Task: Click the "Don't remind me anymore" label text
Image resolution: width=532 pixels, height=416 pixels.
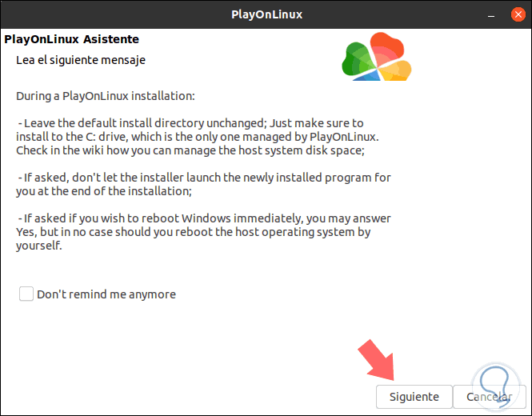Action: [x=106, y=294]
